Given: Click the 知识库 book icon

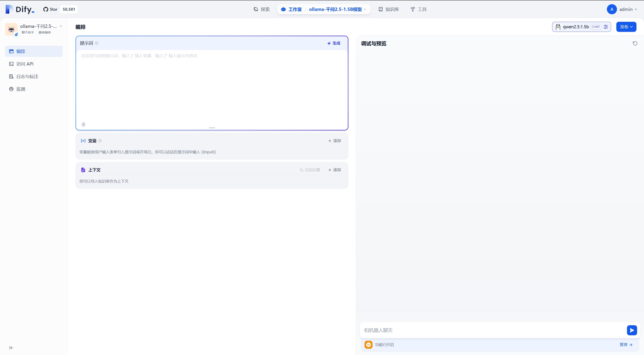Looking at the screenshot, I should point(380,9).
